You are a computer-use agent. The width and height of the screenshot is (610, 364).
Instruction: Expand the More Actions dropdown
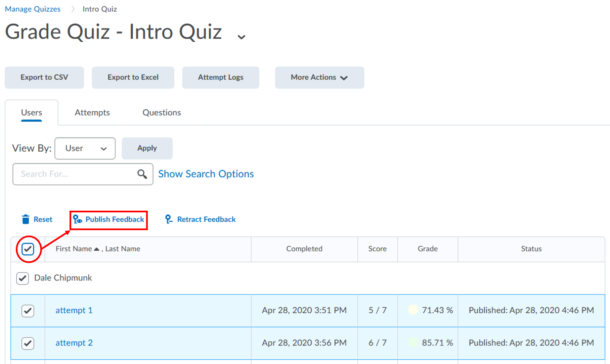pyautogui.click(x=319, y=77)
